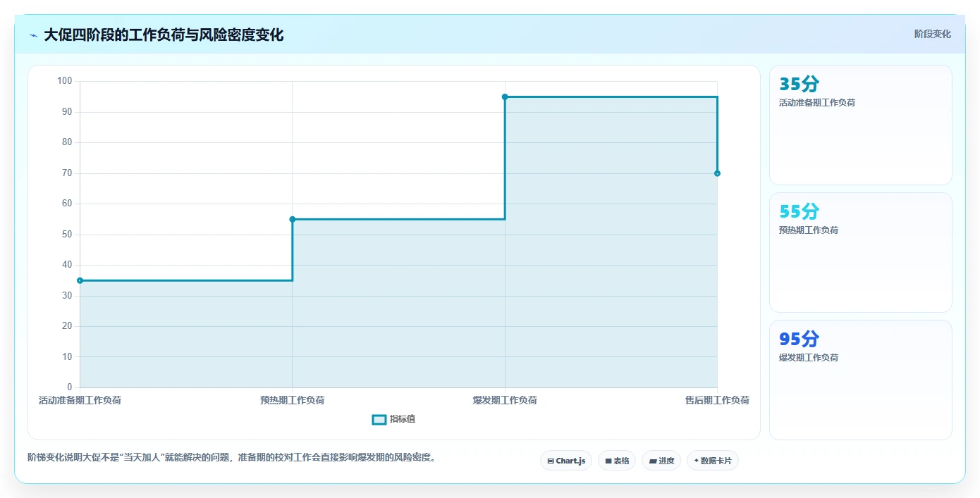The height and width of the screenshot is (498, 980).
Task: Click the lightning icon beside the title
Action: pos(33,35)
